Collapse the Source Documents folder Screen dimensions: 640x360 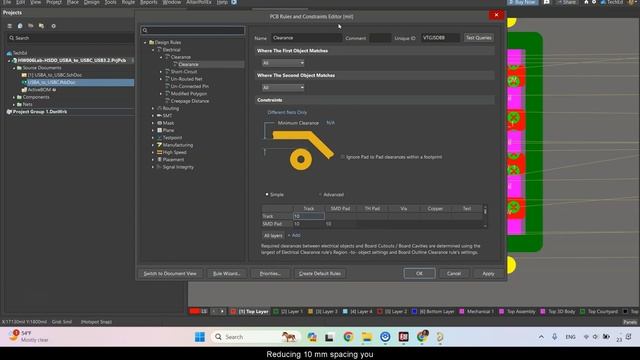coord(14,68)
